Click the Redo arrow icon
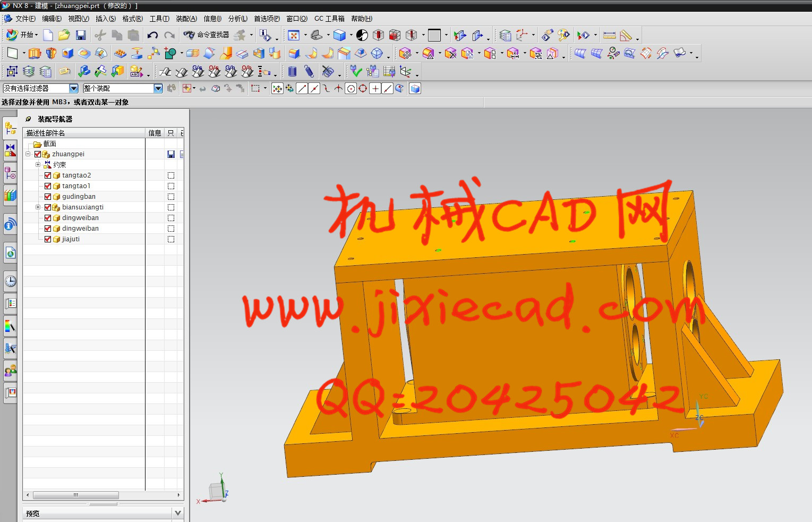 click(x=169, y=35)
